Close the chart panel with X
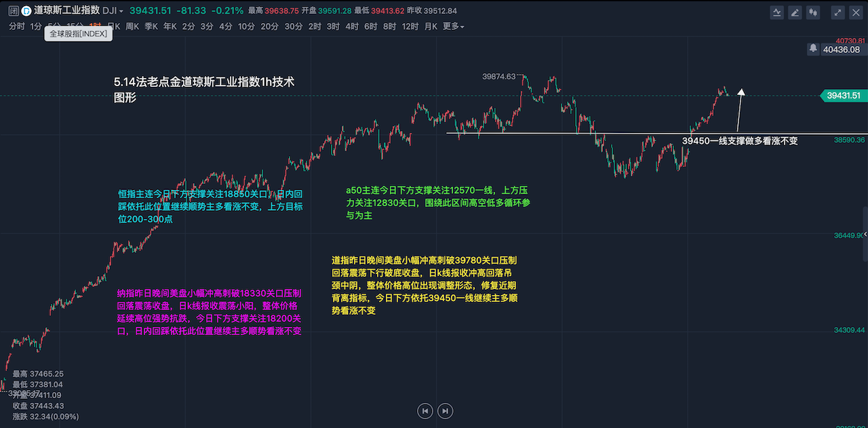The width and height of the screenshot is (868, 428). click(855, 12)
